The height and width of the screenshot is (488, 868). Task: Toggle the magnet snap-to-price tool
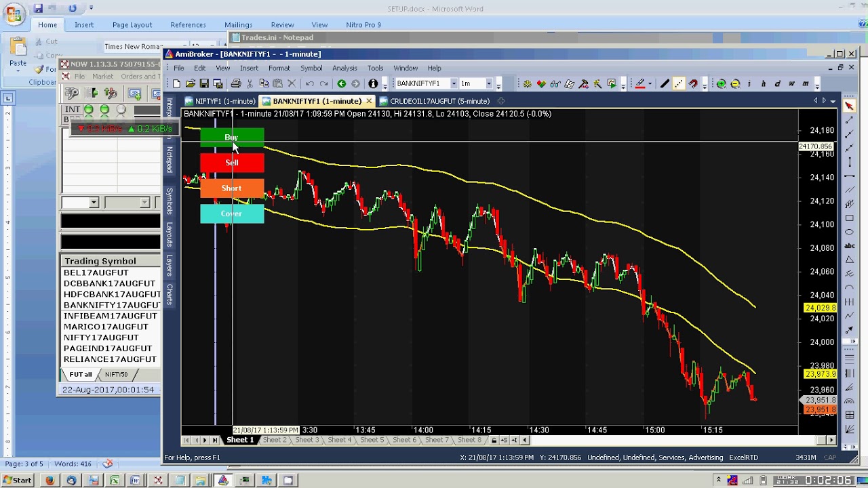(693, 83)
